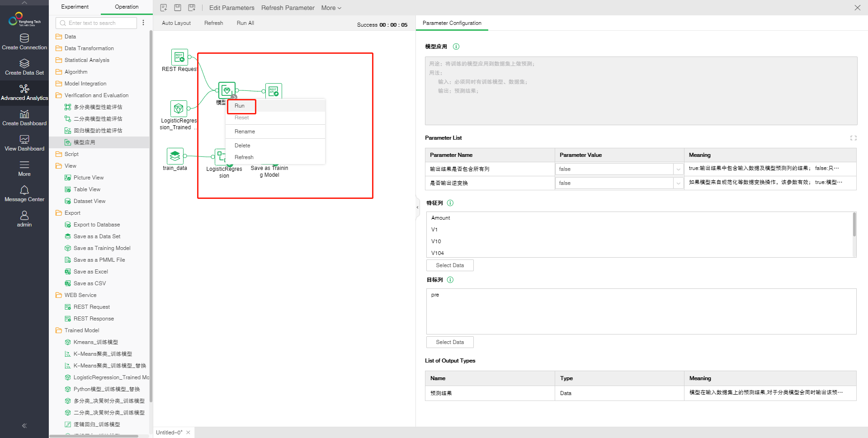Switch to the Experiment tab
The height and width of the screenshot is (438, 868).
75,7
